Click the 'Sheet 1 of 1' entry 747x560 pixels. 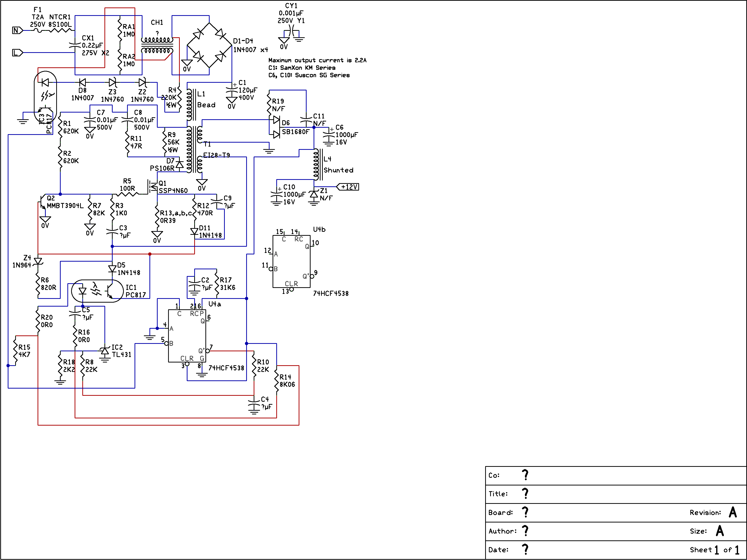[x=715, y=550]
